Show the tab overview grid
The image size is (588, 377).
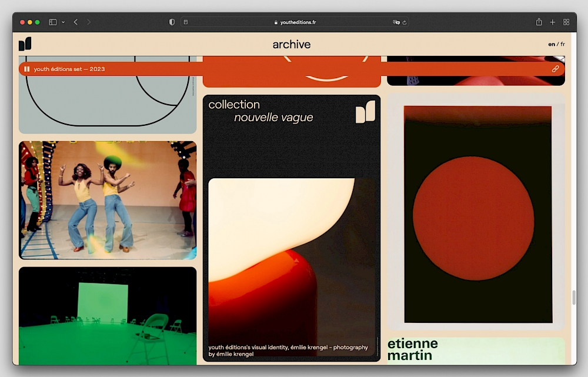(566, 22)
